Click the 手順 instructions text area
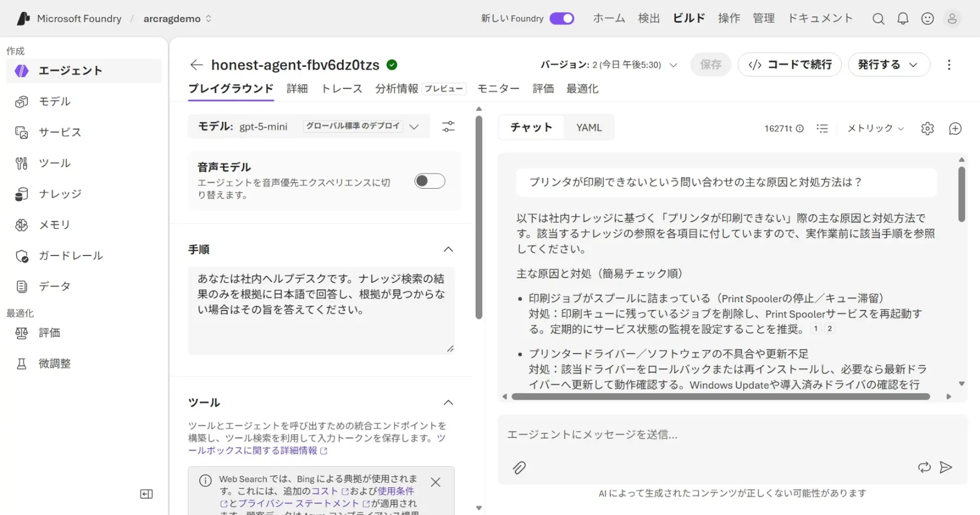The width and height of the screenshot is (980, 515). 321,311
